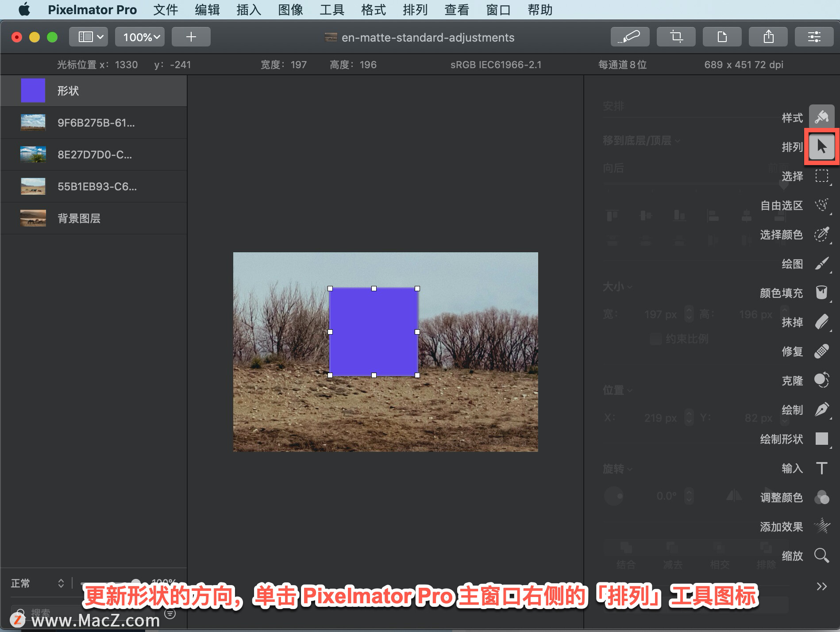Click the document title en-matte-standard-adjustments
840x632 pixels.
tap(428, 38)
